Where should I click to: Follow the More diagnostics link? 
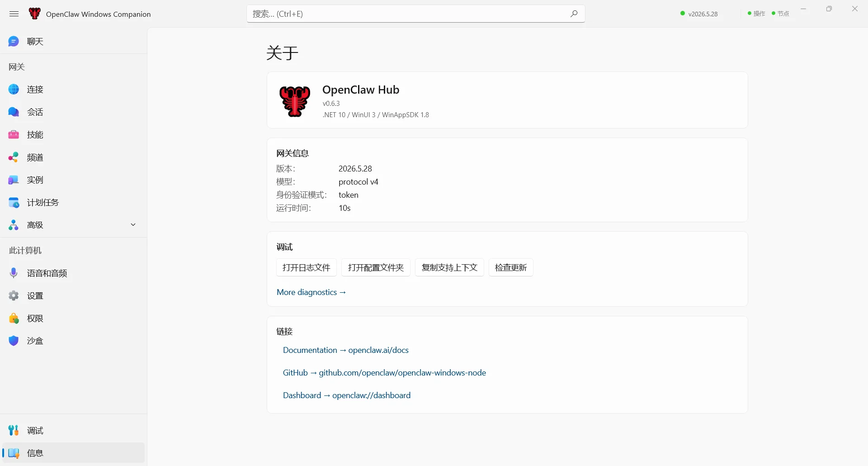point(311,292)
